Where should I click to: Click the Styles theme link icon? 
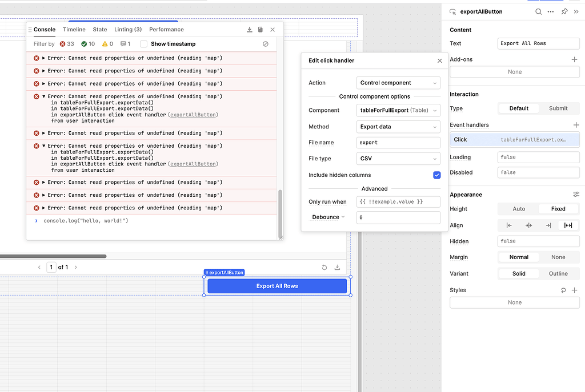pos(563,290)
